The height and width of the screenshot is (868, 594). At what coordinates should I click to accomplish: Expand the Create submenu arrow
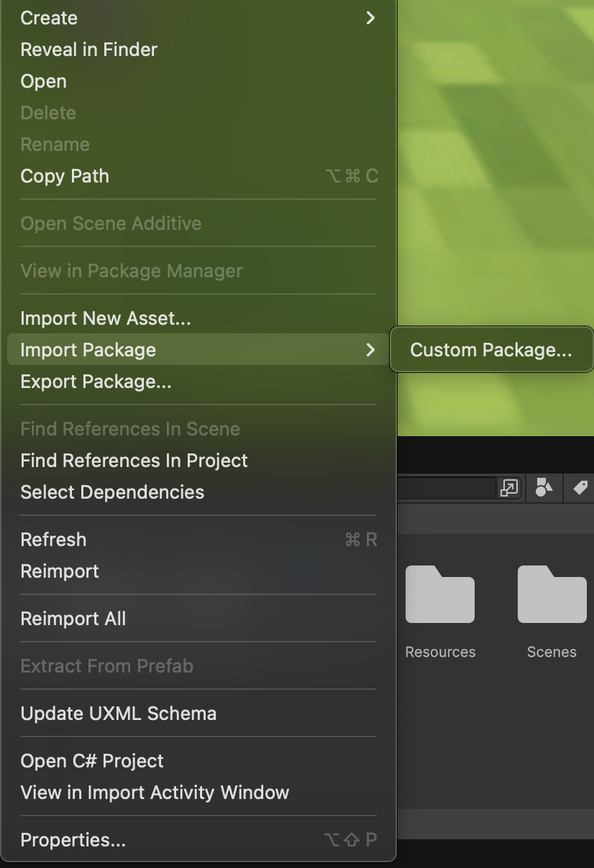(x=370, y=18)
